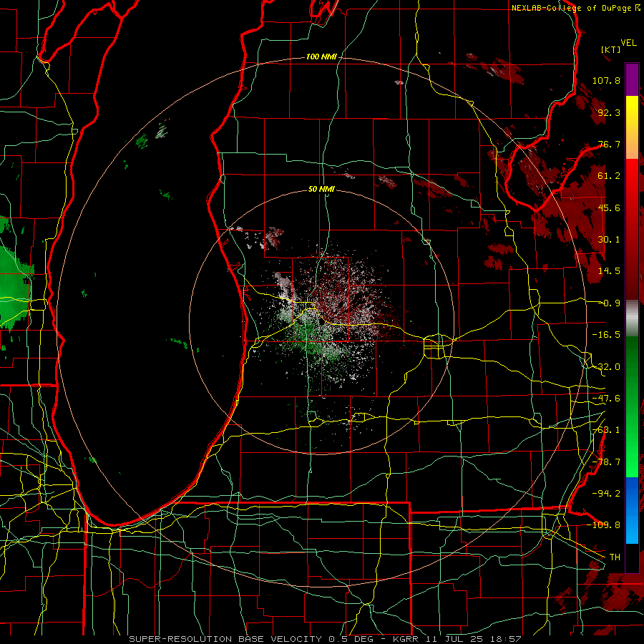Click the -32.0 velocity scale value

pyautogui.click(x=606, y=367)
